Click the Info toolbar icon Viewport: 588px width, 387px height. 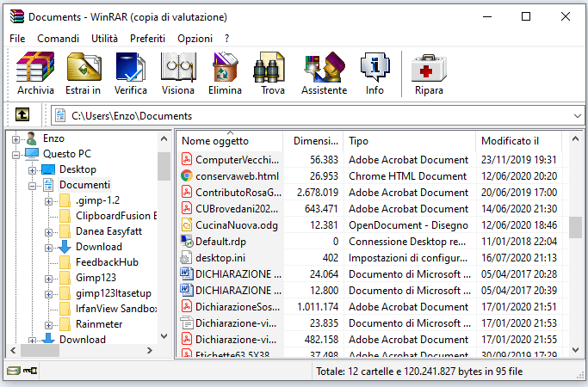point(374,67)
